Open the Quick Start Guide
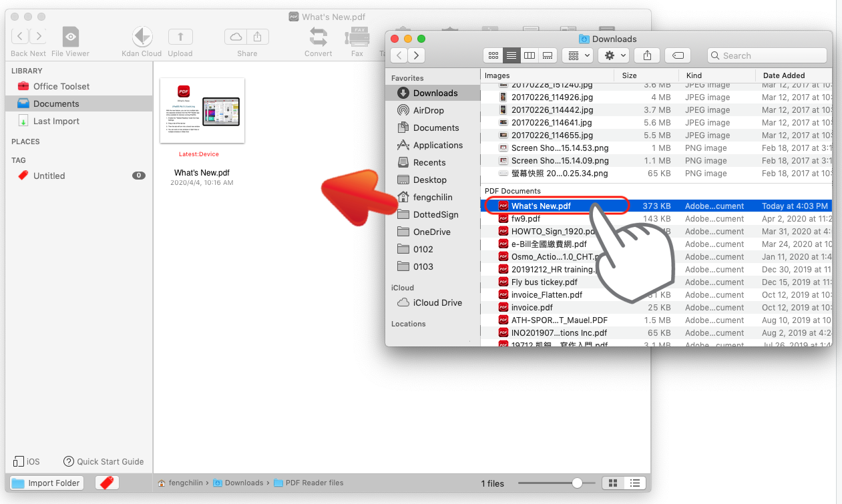842x504 pixels. tap(103, 461)
